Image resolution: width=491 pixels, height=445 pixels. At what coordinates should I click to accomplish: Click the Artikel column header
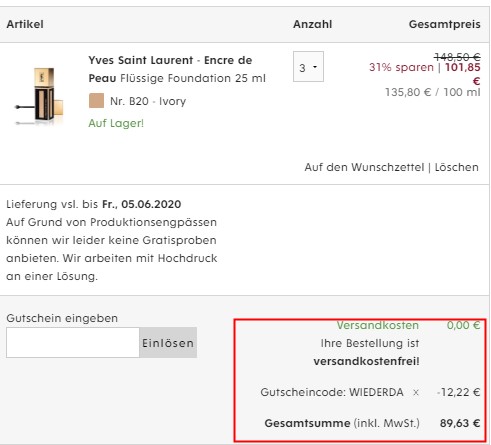[25, 24]
